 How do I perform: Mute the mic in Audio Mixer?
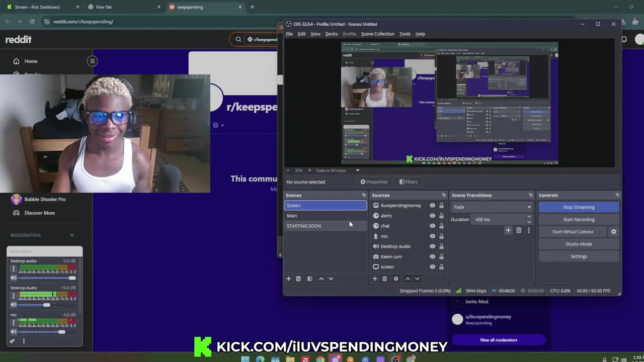click(14, 332)
